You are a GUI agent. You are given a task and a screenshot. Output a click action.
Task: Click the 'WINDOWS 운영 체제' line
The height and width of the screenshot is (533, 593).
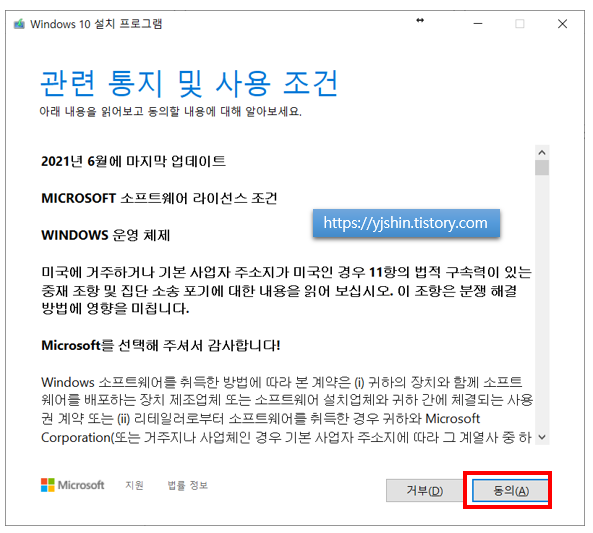coord(106,235)
